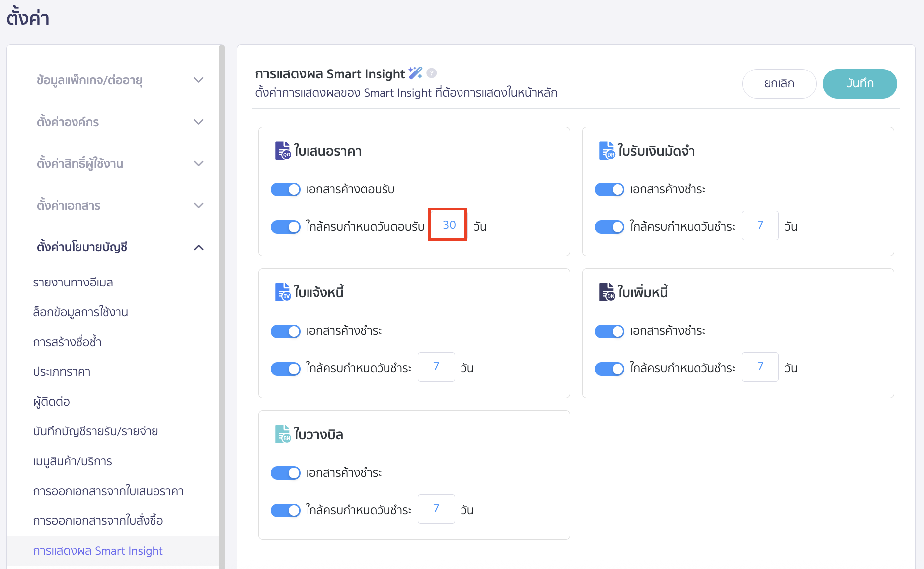Click the ใบวางบิล billing note icon
924x569 pixels.
(283, 434)
